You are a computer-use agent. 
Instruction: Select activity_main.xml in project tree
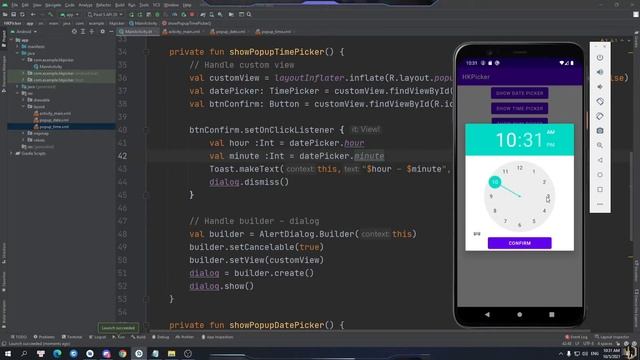pos(52,113)
